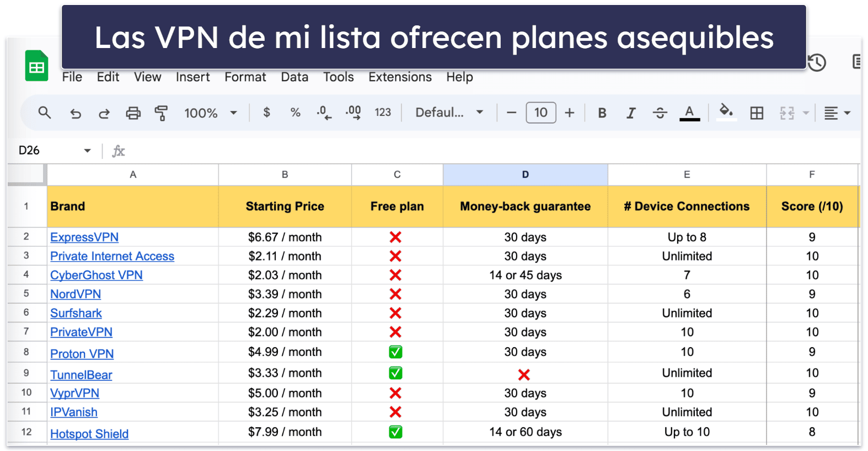Image resolution: width=868 pixels, height=451 pixels.
Task: Select Hotspot Shield free plan checkmark cell
Action: tap(397, 432)
